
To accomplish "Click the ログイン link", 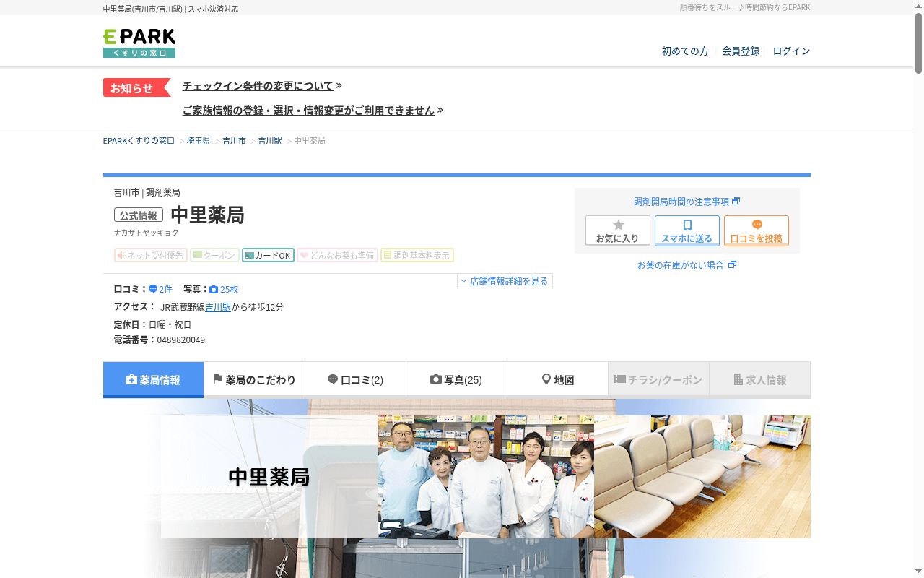I will coord(791,51).
